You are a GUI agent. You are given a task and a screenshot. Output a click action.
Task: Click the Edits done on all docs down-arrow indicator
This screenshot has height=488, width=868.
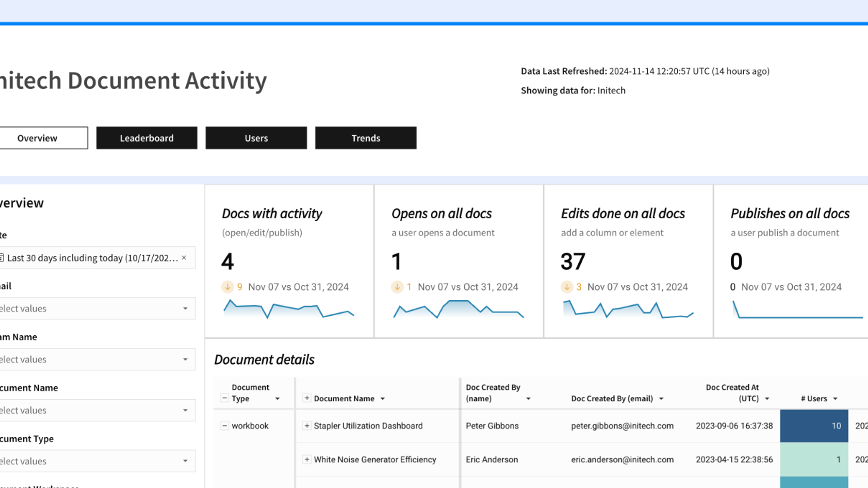[x=567, y=287]
